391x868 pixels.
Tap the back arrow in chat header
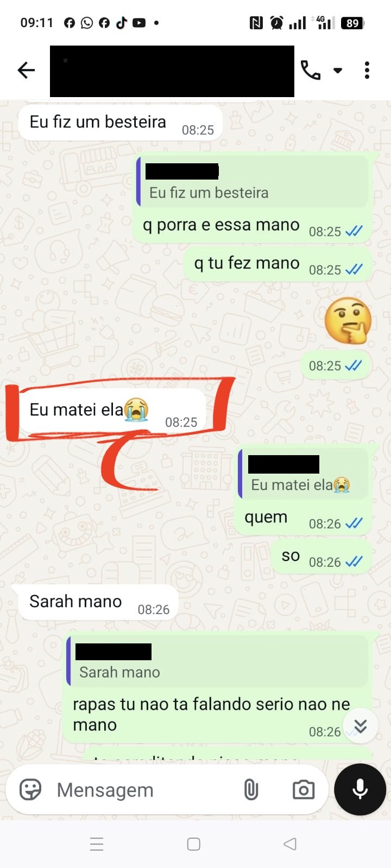[x=26, y=70]
